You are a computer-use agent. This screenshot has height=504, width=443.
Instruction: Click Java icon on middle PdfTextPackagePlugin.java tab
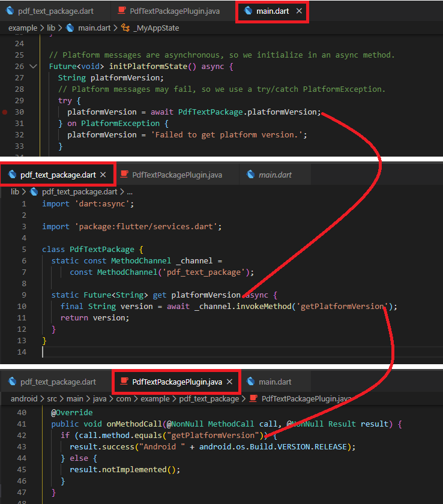click(124, 175)
